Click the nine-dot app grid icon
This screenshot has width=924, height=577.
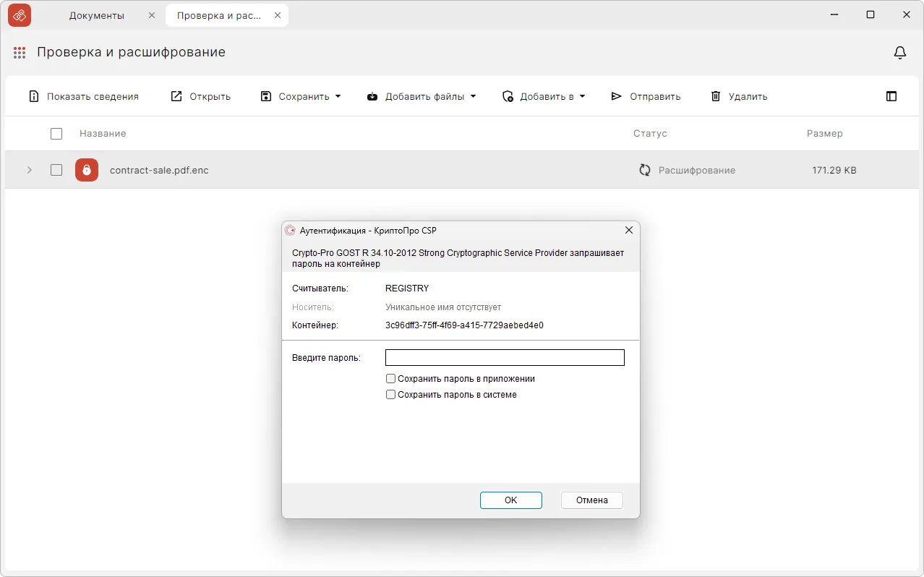(x=20, y=53)
